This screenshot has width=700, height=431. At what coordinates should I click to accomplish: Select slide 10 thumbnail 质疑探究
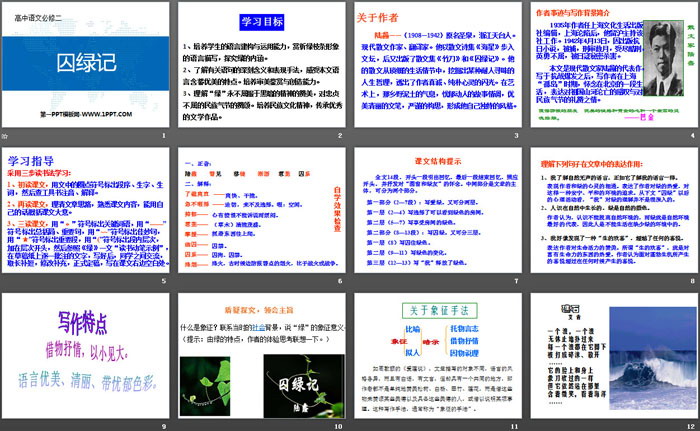[262, 356]
